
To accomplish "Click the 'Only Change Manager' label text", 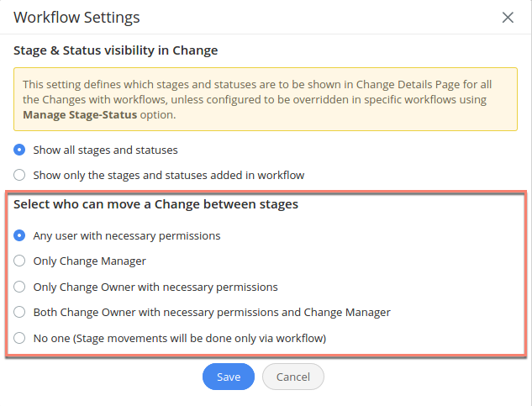I will (90, 261).
